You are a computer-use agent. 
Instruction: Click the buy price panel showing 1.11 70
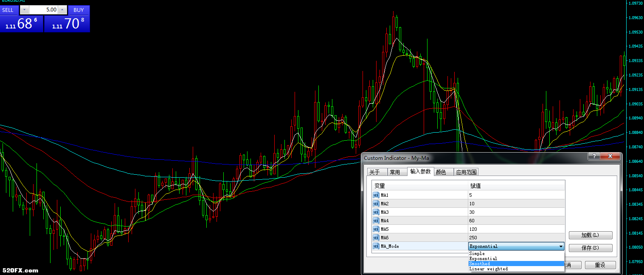click(x=67, y=24)
